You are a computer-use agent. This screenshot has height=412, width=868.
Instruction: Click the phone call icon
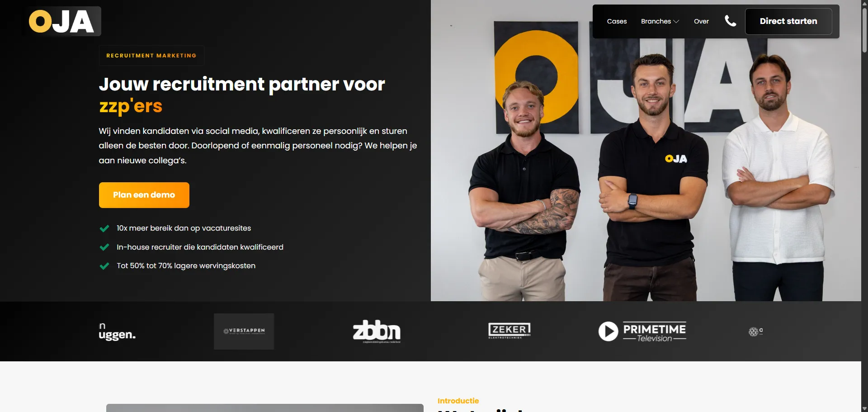730,21
